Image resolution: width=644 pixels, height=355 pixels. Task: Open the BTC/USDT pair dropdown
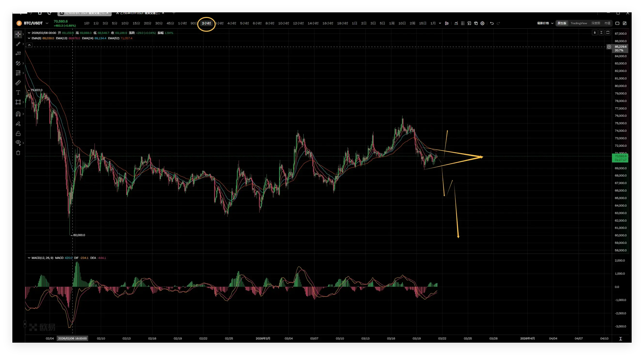click(x=47, y=23)
